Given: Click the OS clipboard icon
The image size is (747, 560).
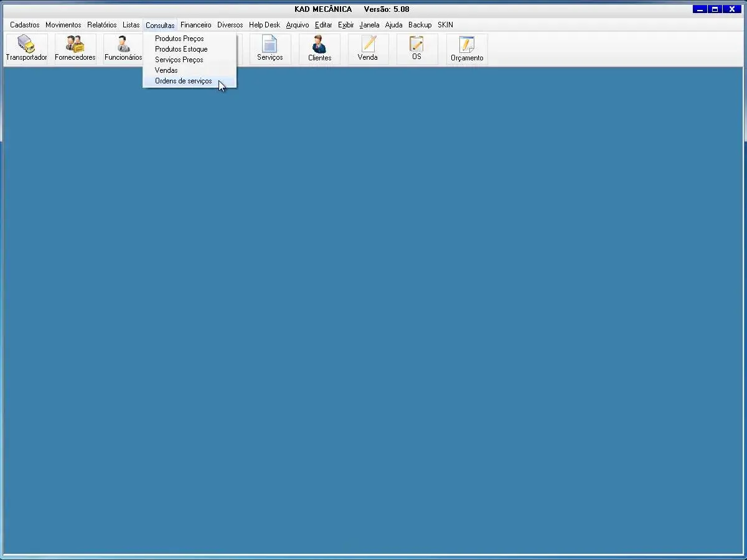Looking at the screenshot, I should pos(416,49).
